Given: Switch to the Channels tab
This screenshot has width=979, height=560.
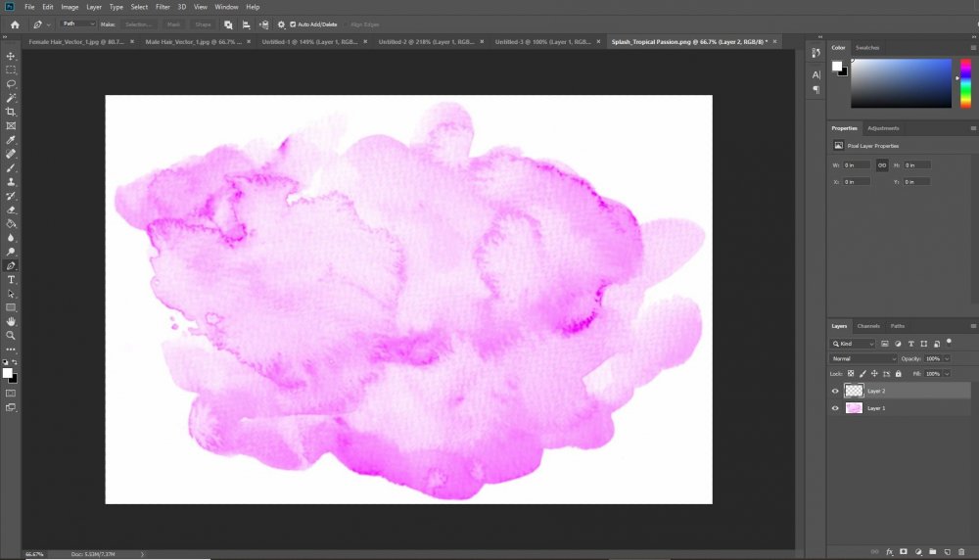Looking at the screenshot, I should click(868, 326).
